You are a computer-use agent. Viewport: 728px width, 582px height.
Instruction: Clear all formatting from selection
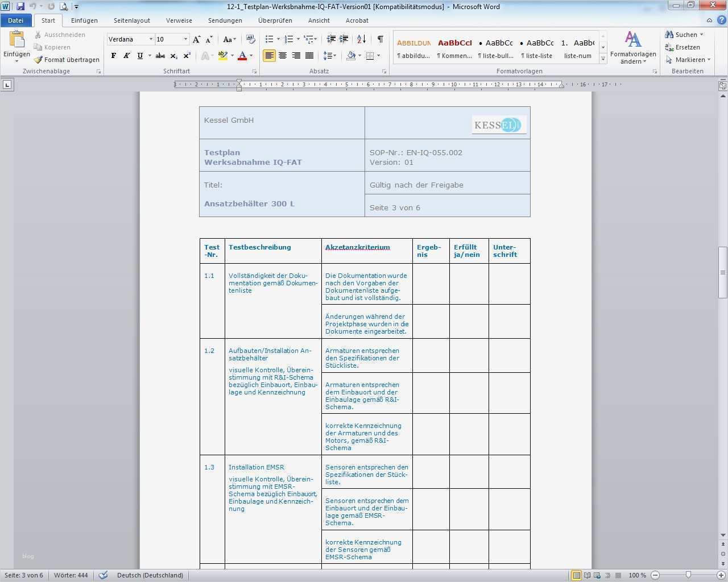(x=250, y=39)
